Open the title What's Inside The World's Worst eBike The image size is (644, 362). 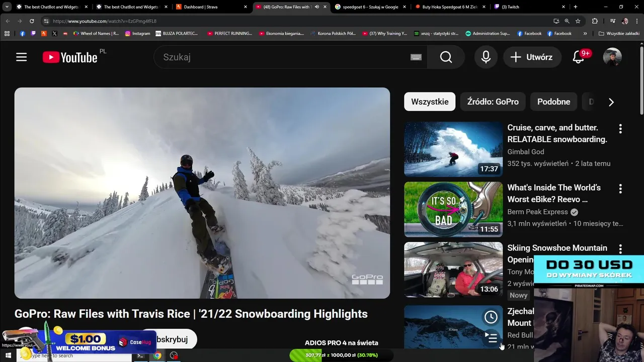554,194
